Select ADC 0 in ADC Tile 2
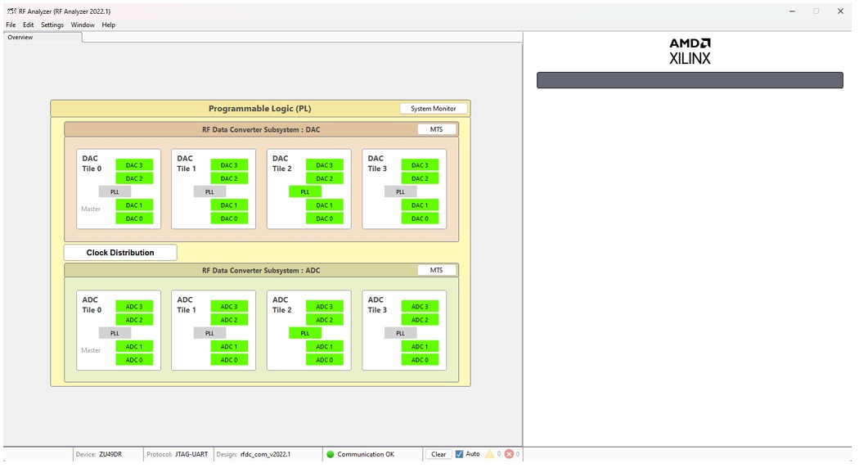This screenshot has width=868, height=468. tap(325, 359)
